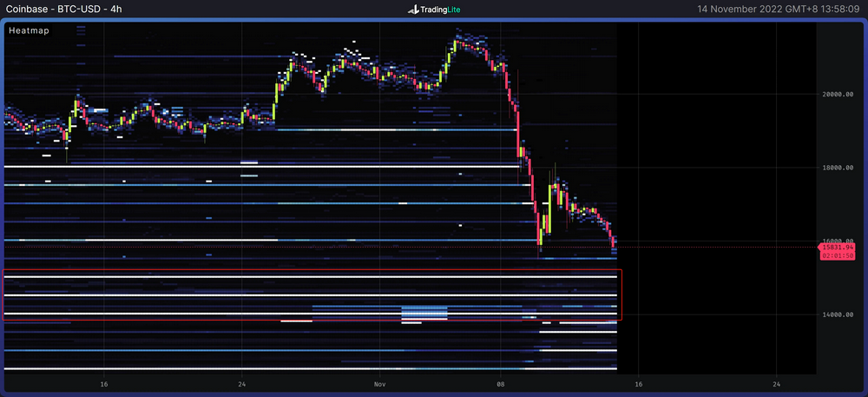Image resolution: width=868 pixels, height=397 pixels.
Task: Click the 20000.00 price axis label
Action: pyautogui.click(x=839, y=95)
